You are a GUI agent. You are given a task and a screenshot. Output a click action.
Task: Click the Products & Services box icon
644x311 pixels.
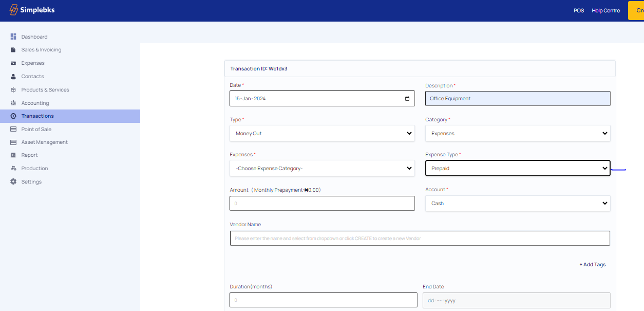pos(13,90)
